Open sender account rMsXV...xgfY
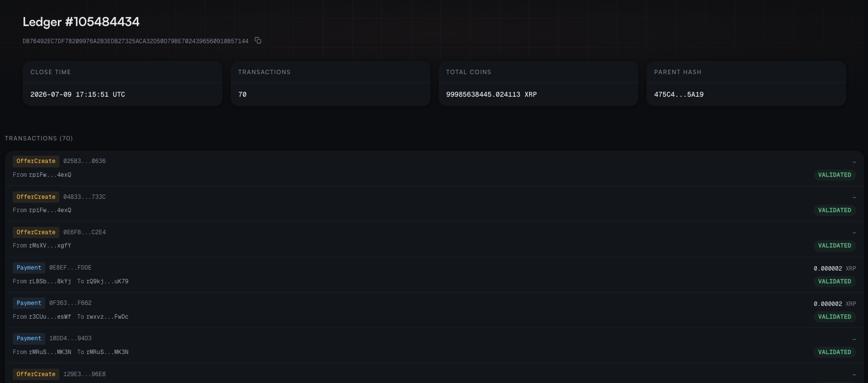This screenshot has width=868, height=383. click(x=50, y=246)
